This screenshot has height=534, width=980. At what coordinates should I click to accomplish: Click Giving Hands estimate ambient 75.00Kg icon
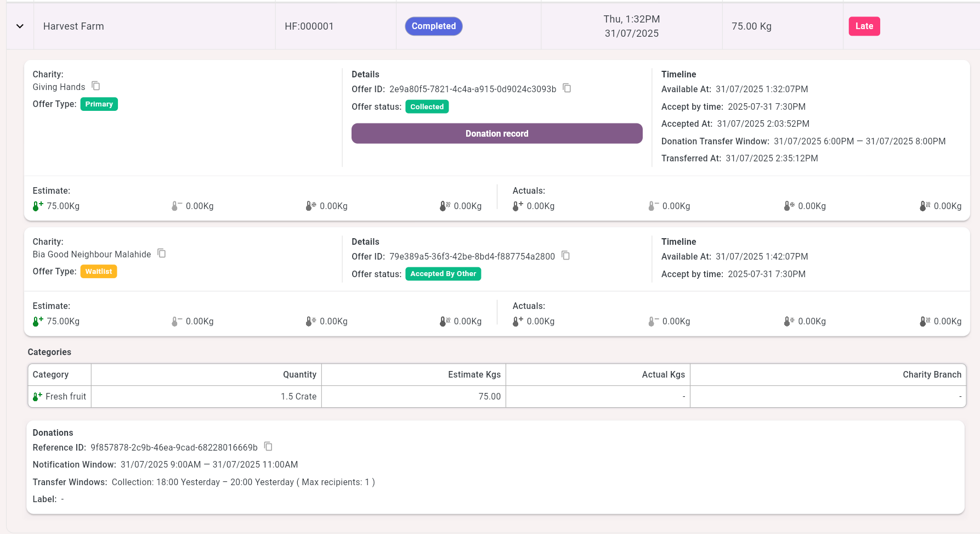tap(37, 206)
